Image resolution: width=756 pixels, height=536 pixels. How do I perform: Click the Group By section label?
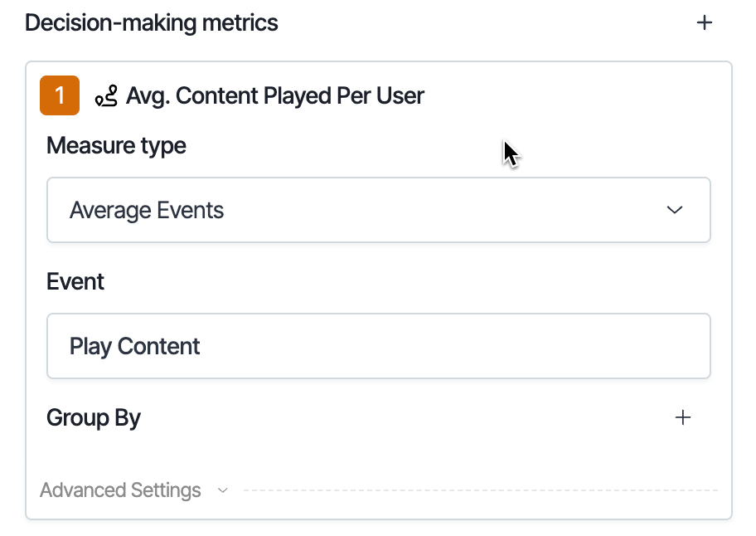pos(94,417)
